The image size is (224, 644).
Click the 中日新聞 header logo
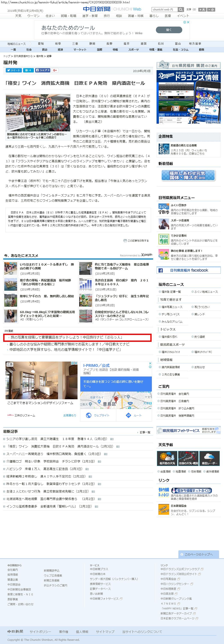(x=97, y=9)
